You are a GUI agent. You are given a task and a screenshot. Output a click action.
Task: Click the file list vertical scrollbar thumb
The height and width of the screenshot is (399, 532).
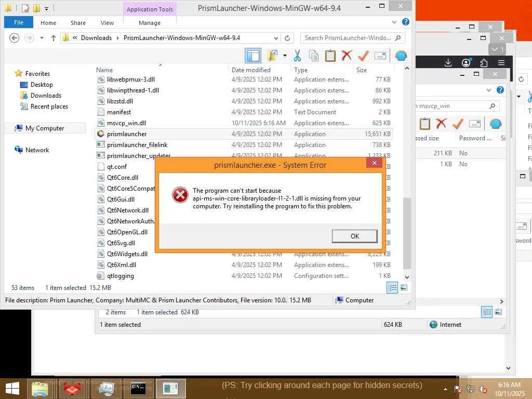(x=407, y=233)
